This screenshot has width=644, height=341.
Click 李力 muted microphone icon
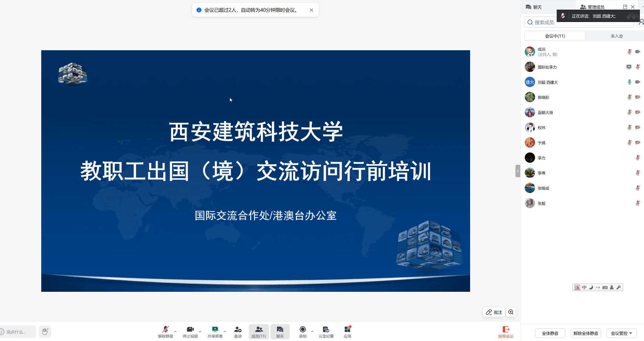637,158
